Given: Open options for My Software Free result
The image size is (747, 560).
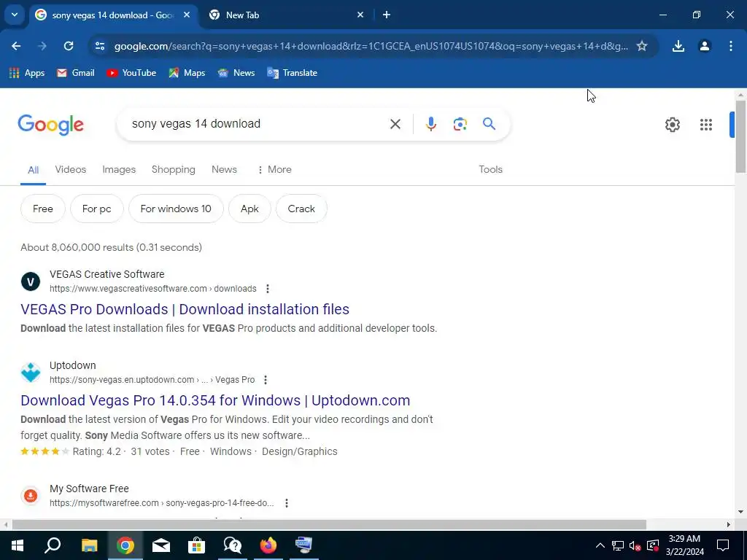Looking at the screenshot, I should click(x=286, y=503).
